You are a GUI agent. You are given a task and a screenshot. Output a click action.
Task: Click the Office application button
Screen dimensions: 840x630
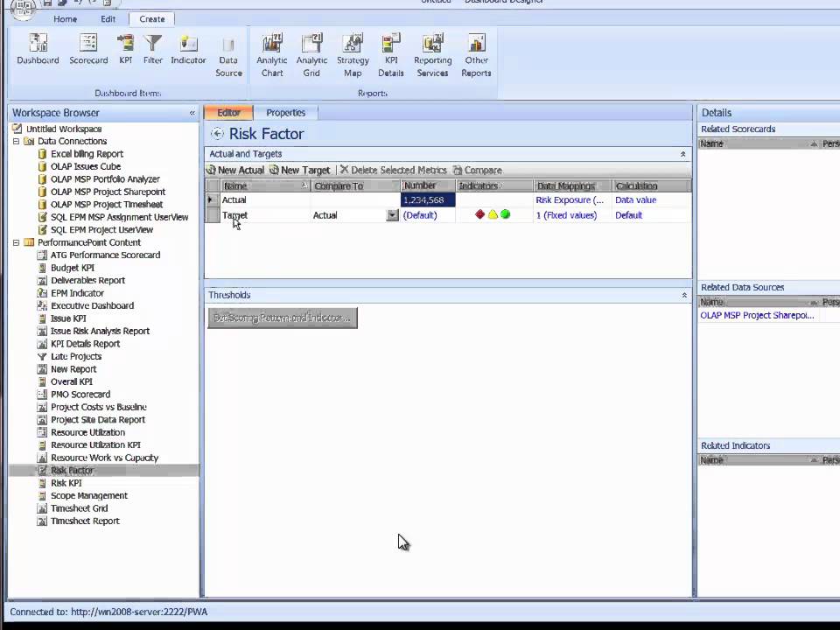(23, 8)
